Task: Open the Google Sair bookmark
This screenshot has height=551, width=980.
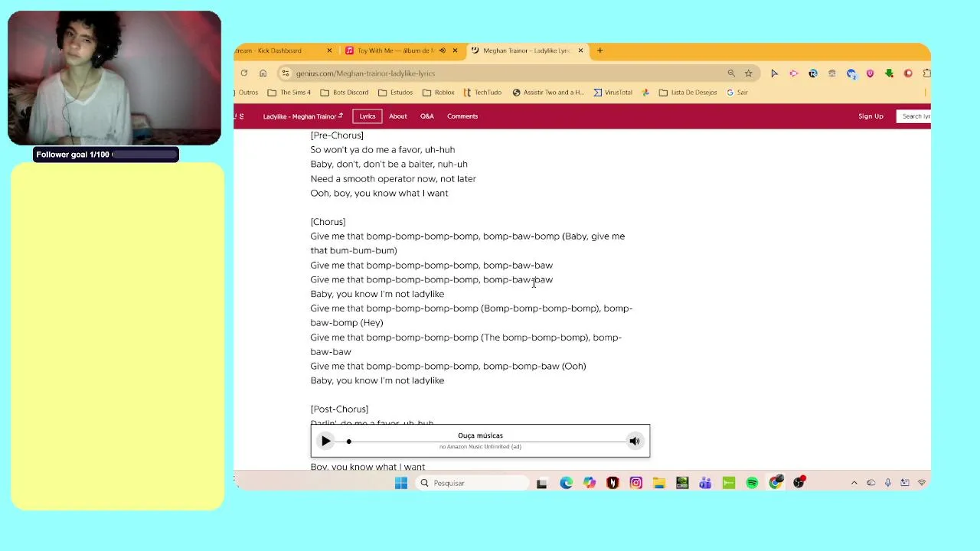Action: tap(737, 93)
